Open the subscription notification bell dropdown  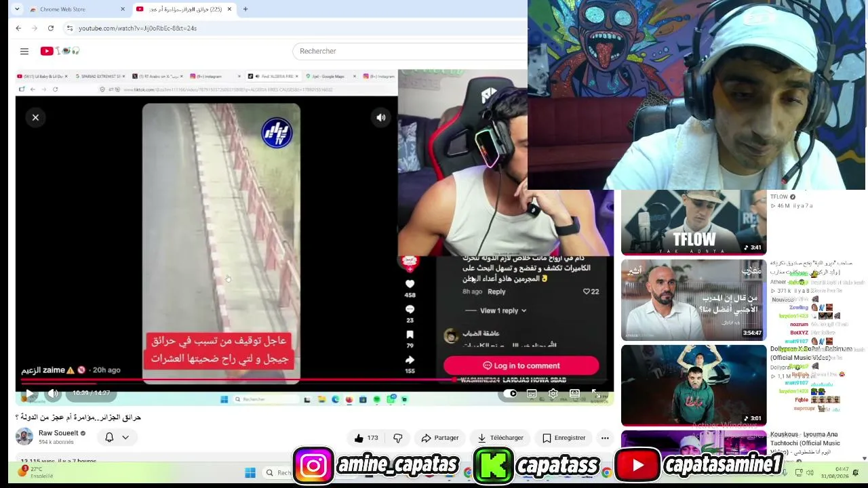tap(117, 437)
